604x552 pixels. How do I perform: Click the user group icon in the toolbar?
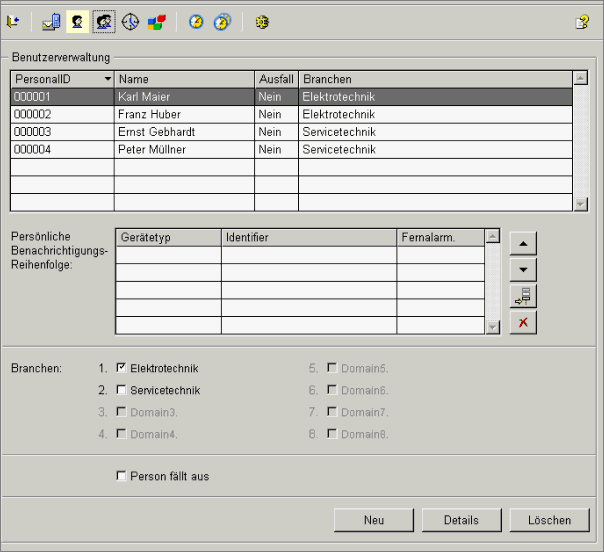coord(103,21)
